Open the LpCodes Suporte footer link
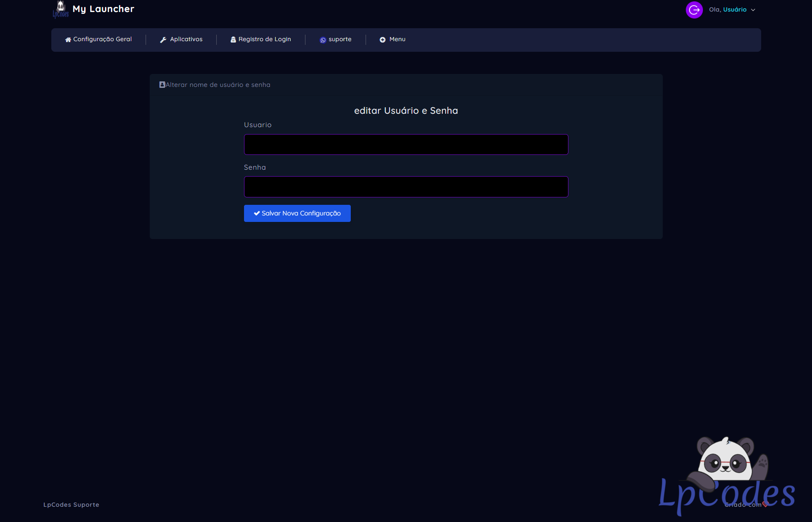Viewport: 812px width, 522px height. coord(71,504)
